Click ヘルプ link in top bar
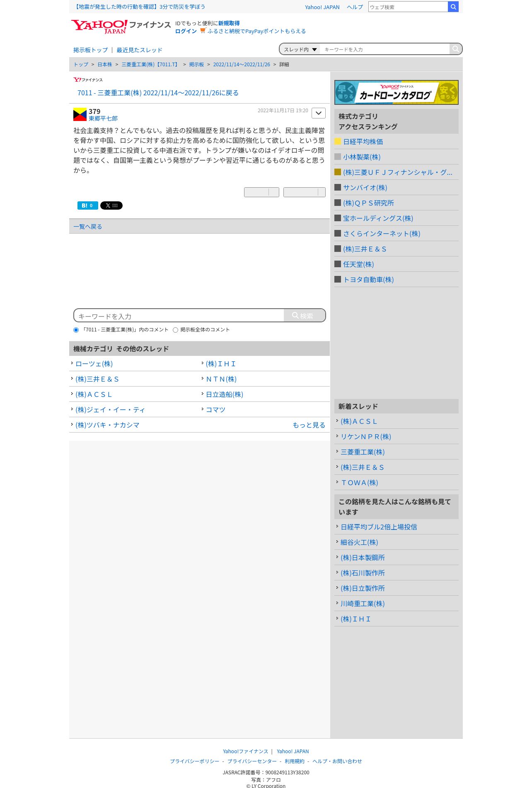 355,7
